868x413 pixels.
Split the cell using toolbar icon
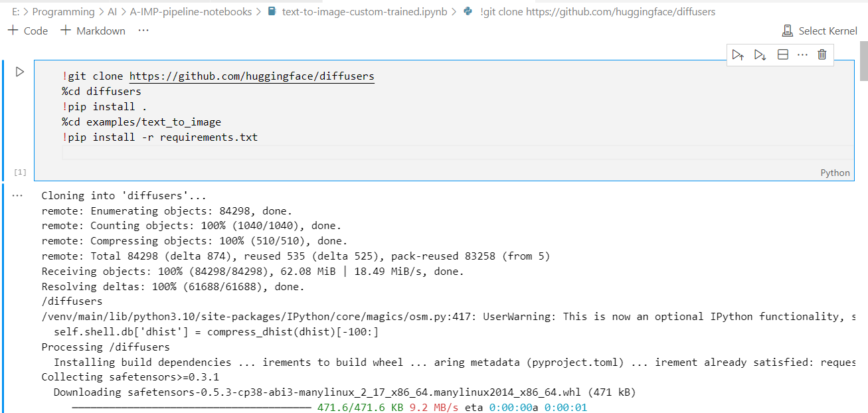[x=783, y=54]
